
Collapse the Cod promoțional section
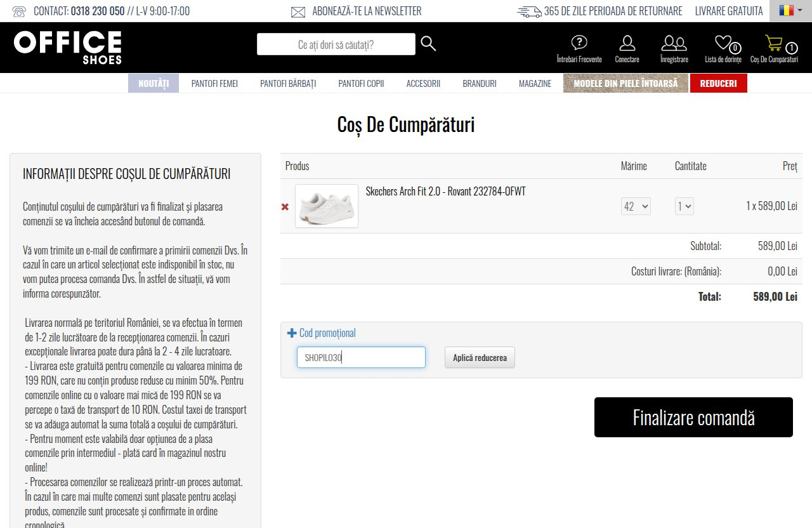click(327, 333)
